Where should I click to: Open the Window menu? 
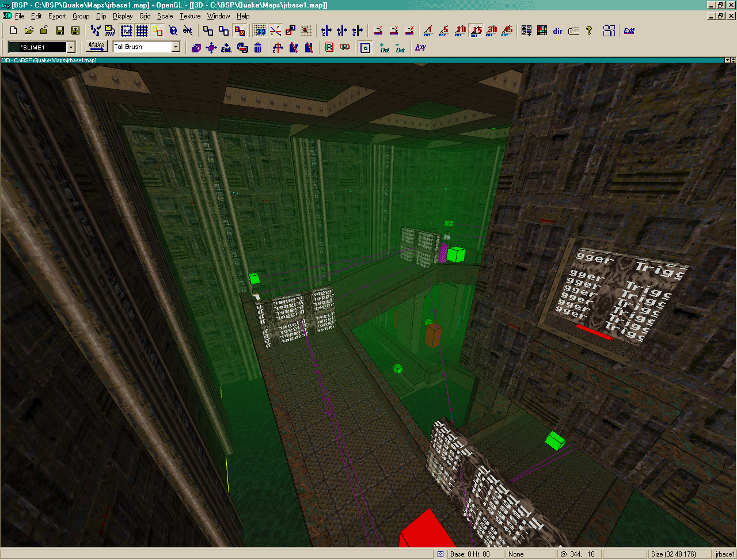coord(218,16)
